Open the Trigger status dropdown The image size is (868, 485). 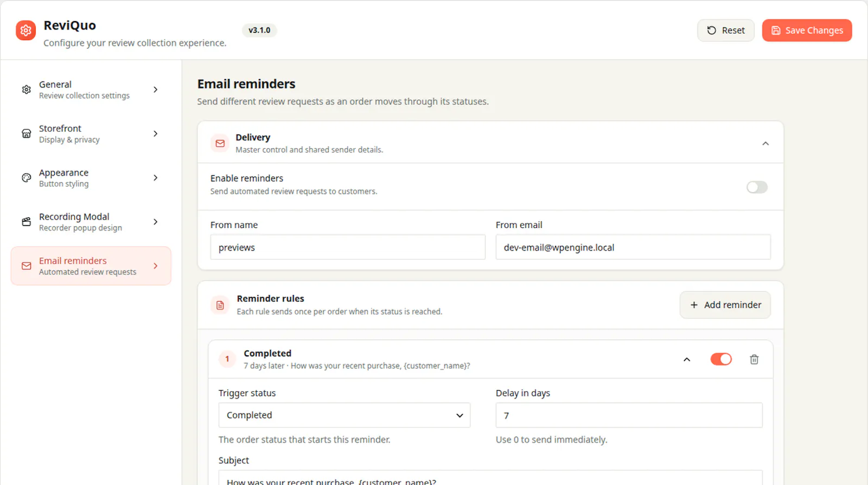click(x=344, y=415)
